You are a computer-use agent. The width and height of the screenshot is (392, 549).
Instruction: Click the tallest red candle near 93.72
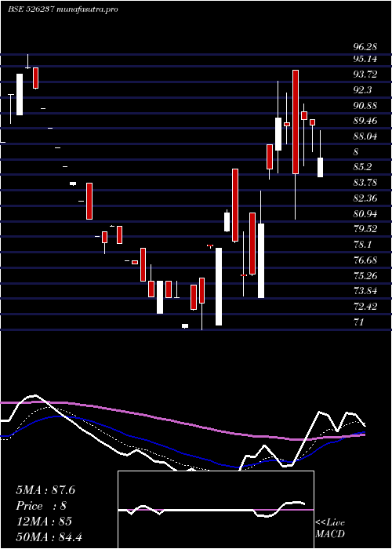pyautogui.click(x=296, y=122)
